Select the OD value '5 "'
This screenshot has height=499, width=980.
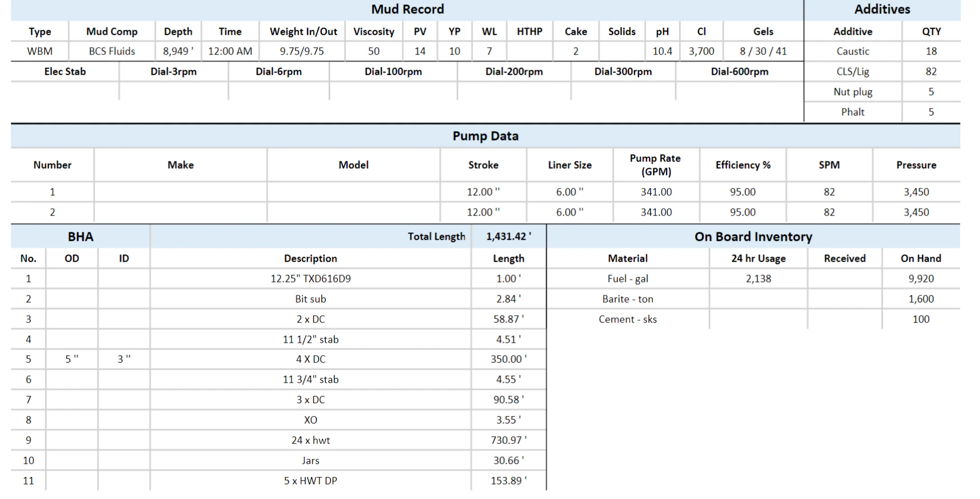pos(71,359)
